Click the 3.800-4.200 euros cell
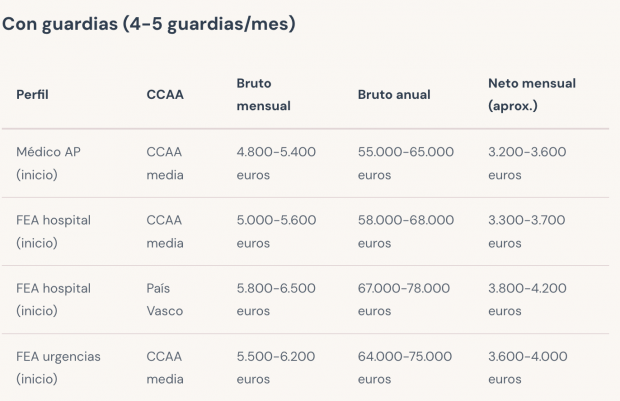This screenshot has width=620, height=401. pos(527,299)
